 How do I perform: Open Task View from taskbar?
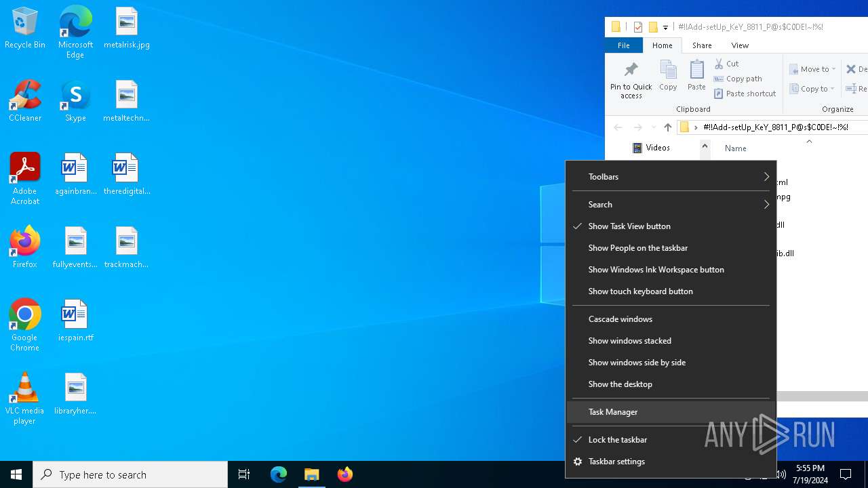[244, 474]
